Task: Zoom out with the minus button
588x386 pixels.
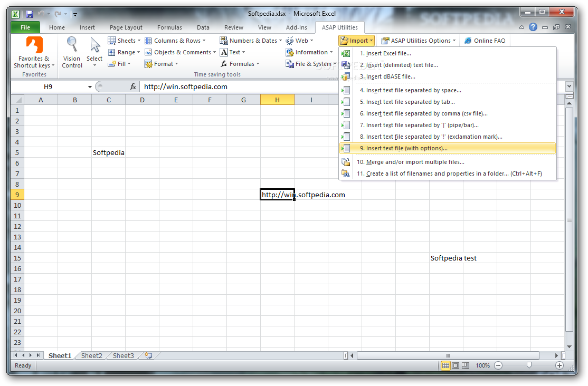Action: pos(498,365)
